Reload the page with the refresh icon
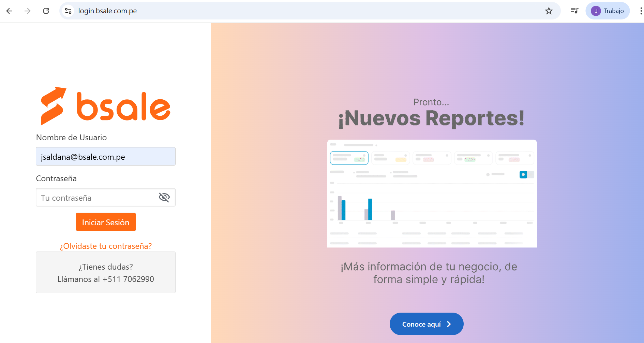 click(46, 11)
